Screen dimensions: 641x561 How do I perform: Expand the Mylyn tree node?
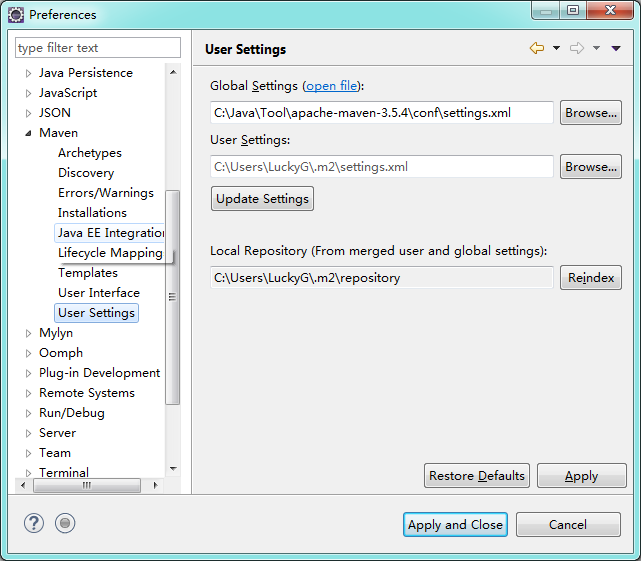pyautogui.click(x=28, y=333)
